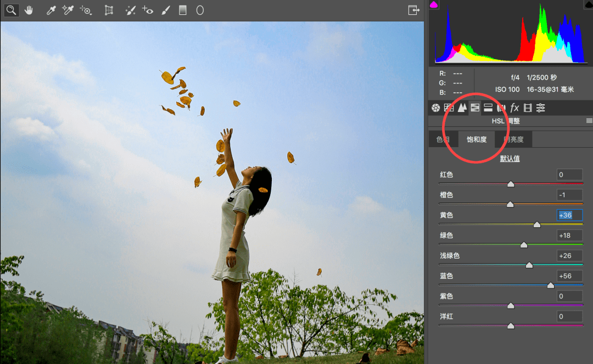Toggle the shadow clipping warning triangle
593x364 pixels.
[x=434, y=4]
